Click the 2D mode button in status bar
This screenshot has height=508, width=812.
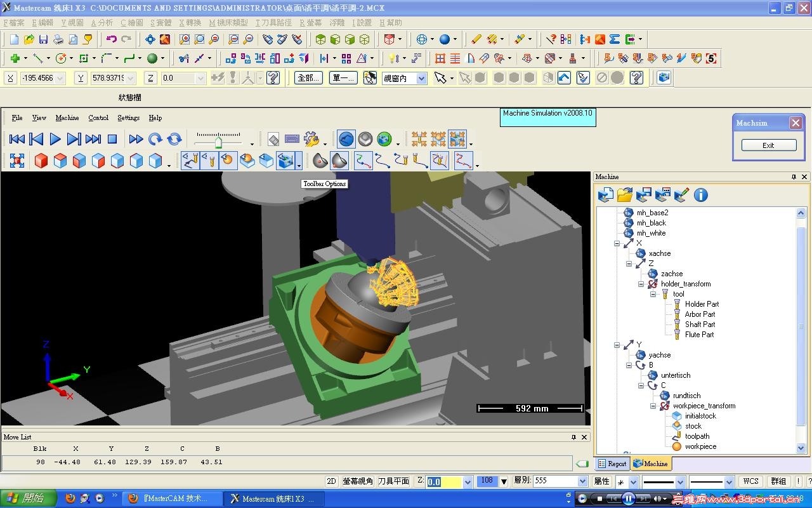tap(331, 481)
